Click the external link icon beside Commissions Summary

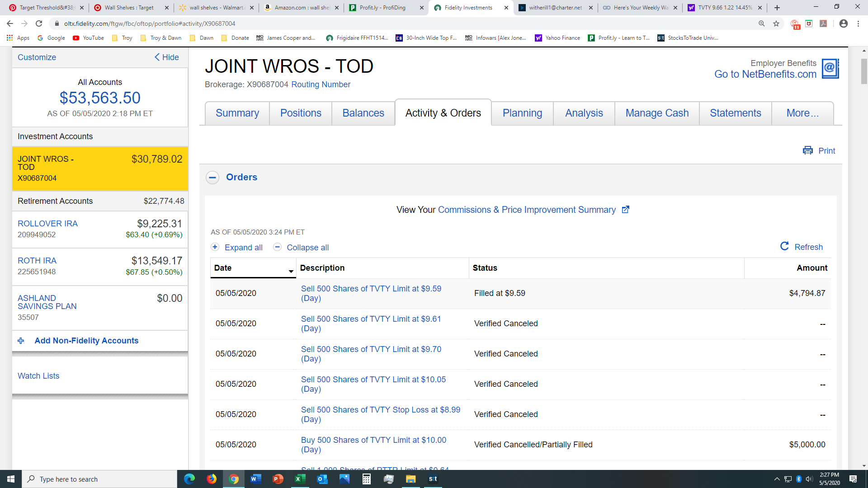[x=626, y=210]
